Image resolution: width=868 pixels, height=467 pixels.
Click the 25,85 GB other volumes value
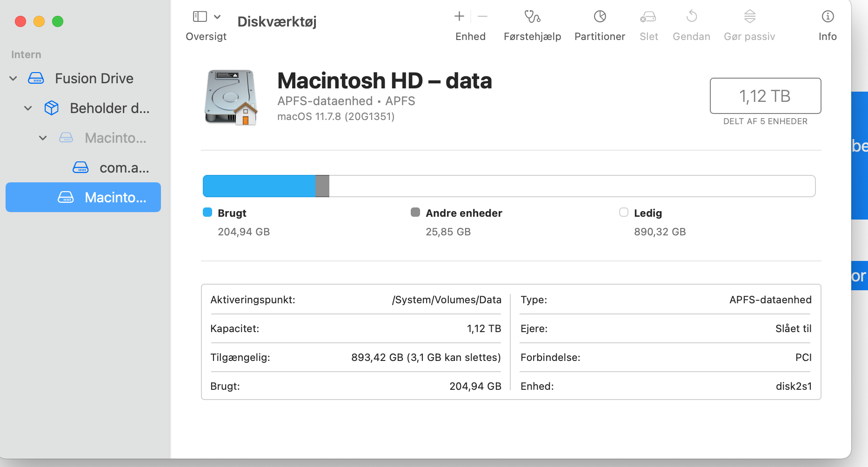[x=448, y=232]
